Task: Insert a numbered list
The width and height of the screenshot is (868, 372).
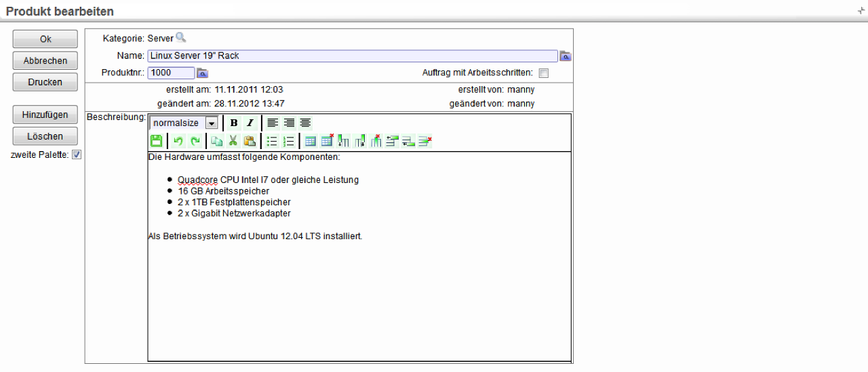Action: 288,141
